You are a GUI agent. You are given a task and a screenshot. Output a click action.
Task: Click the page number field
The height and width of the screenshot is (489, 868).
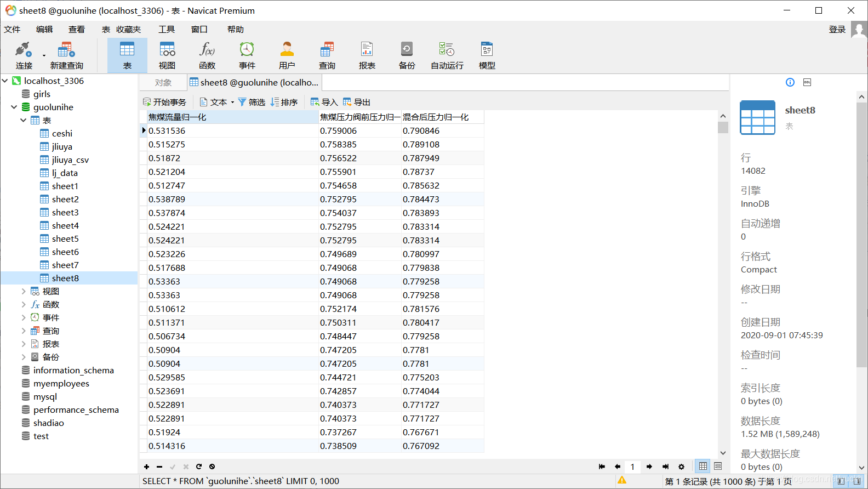[632, 467]
